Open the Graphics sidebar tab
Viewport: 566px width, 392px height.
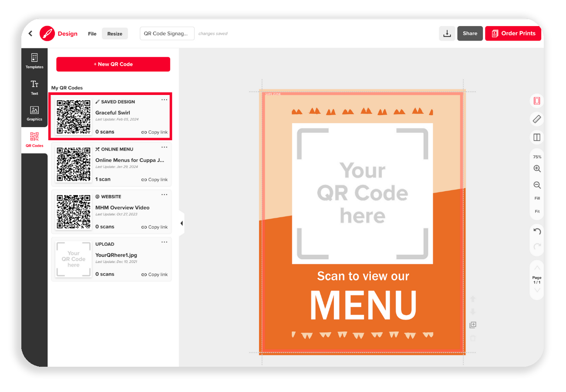34,113
